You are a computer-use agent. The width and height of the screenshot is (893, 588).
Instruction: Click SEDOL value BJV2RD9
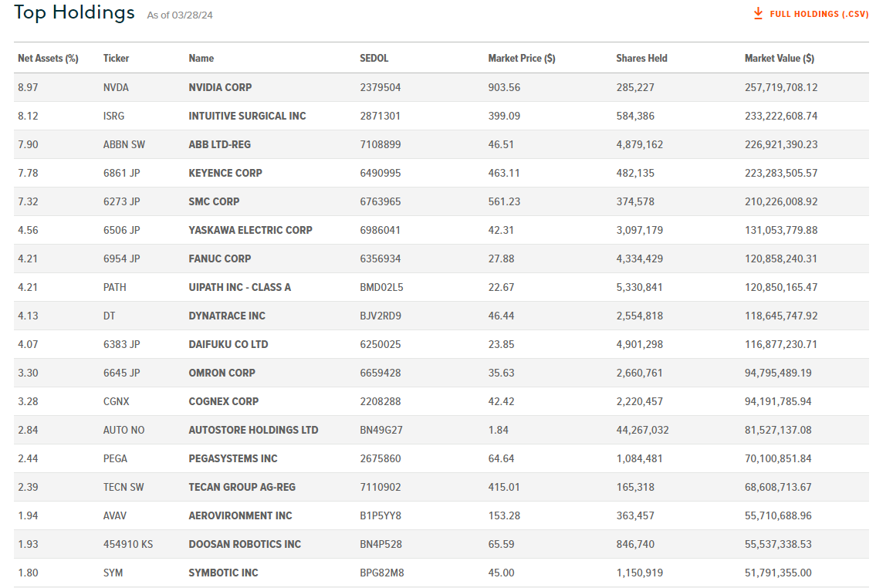tap(381, 316)
